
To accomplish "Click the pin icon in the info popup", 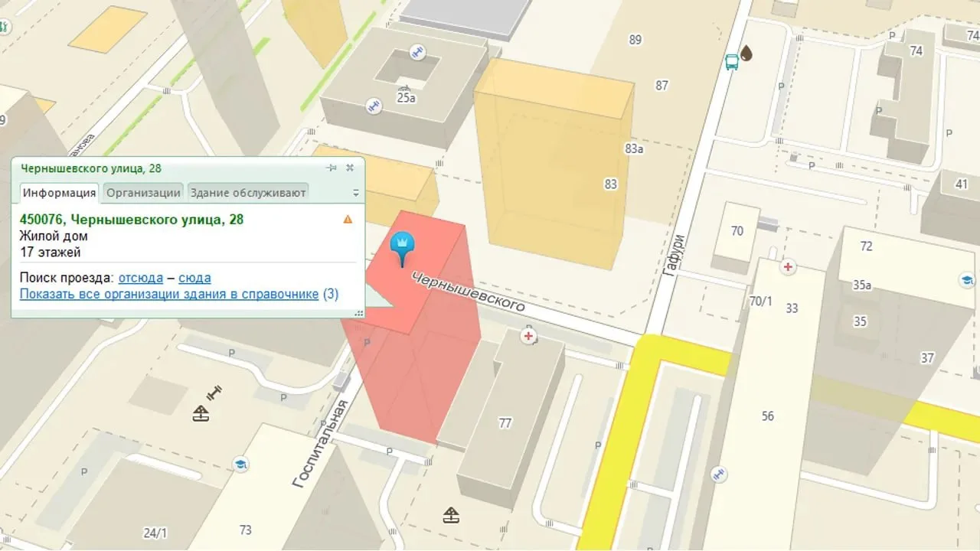I will click(x=332, y=168).
